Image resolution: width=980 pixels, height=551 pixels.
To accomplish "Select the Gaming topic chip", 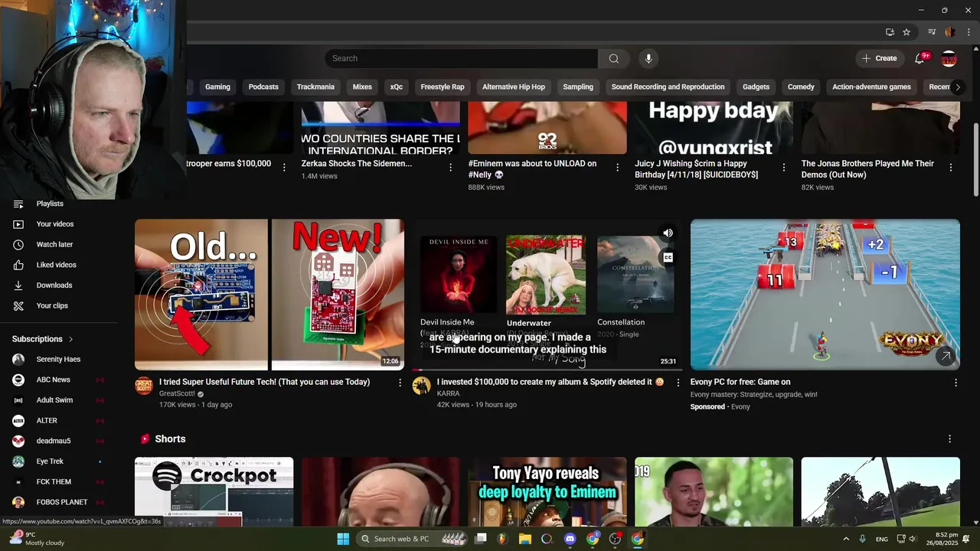I will click(217, 86).
